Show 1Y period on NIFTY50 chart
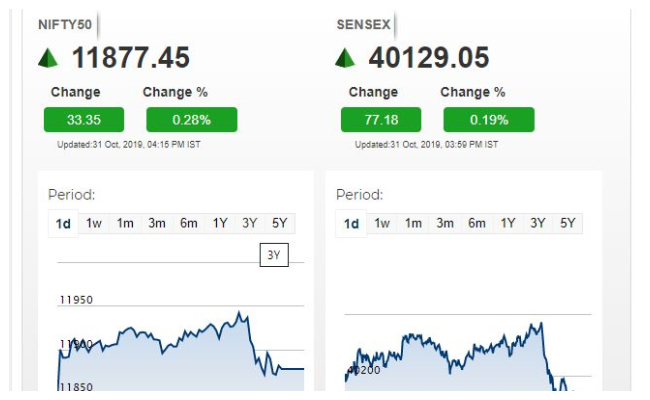Viewport: 650px width, 400px height. tap(220, 223)
